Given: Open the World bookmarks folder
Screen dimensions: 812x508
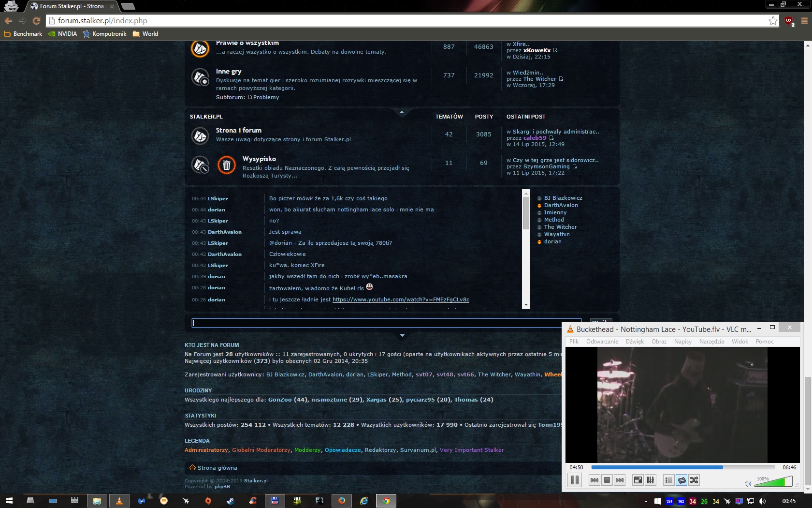Looking at the screenshot, I should (145, 34).
